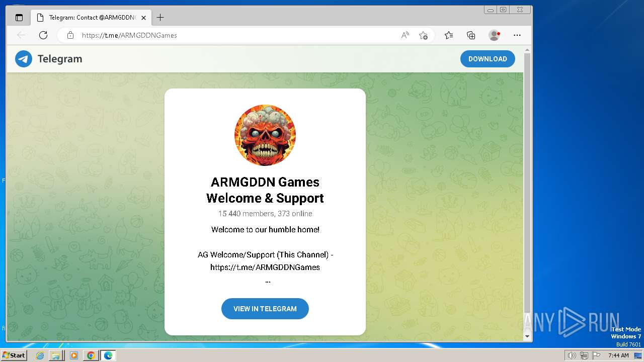
Task: Open the Windows Start menu
Action: coord(14,355)
